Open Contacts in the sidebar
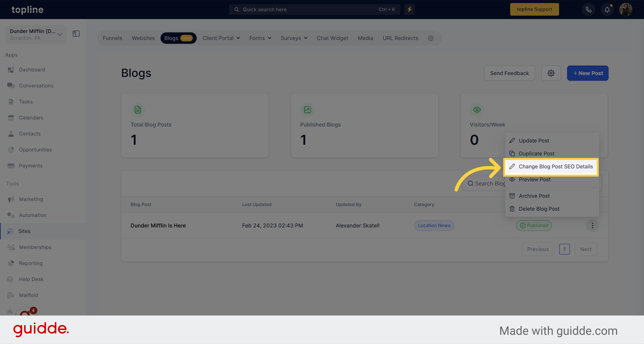 [30, 134]
